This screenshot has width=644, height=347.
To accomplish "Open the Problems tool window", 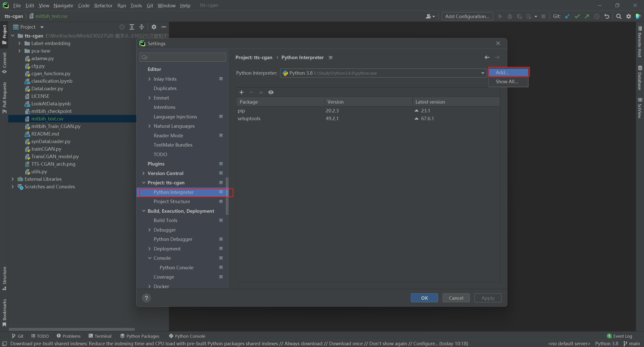I will pyautogui.click(x=68, y=336).
